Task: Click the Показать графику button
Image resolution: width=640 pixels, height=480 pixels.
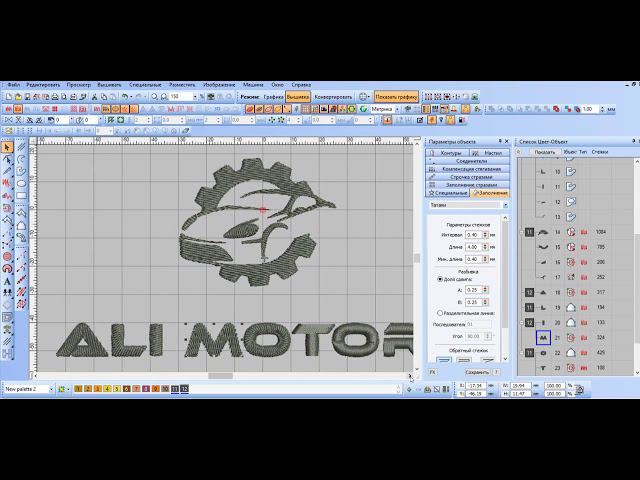Action: pos(396,97)
